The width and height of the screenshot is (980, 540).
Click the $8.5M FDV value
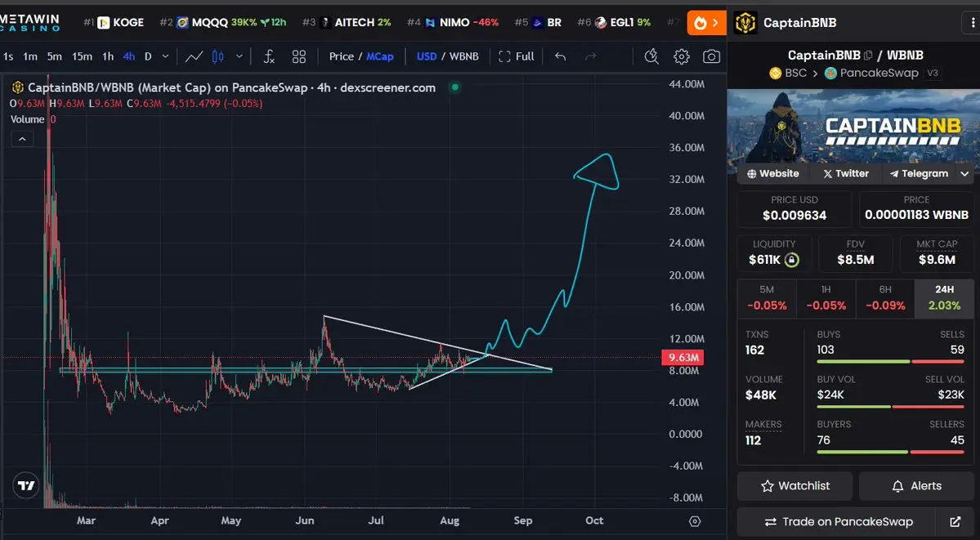tap(856, 259)
